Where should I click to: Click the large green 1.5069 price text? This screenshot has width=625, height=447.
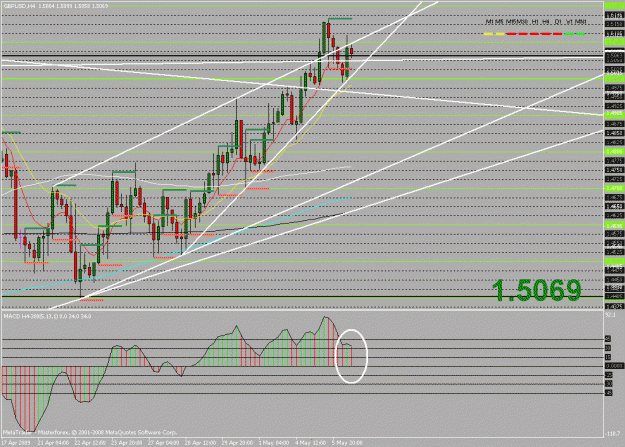(537, 290)
